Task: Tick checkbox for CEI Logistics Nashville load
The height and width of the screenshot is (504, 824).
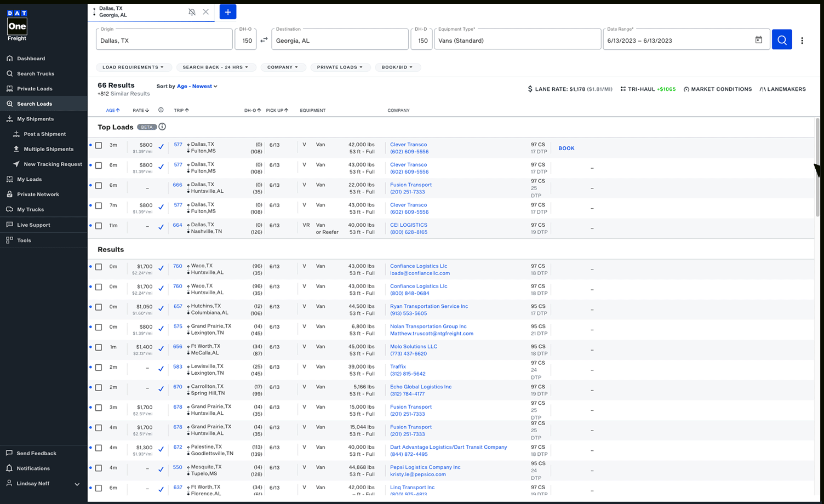Action: tap(99, 226)
